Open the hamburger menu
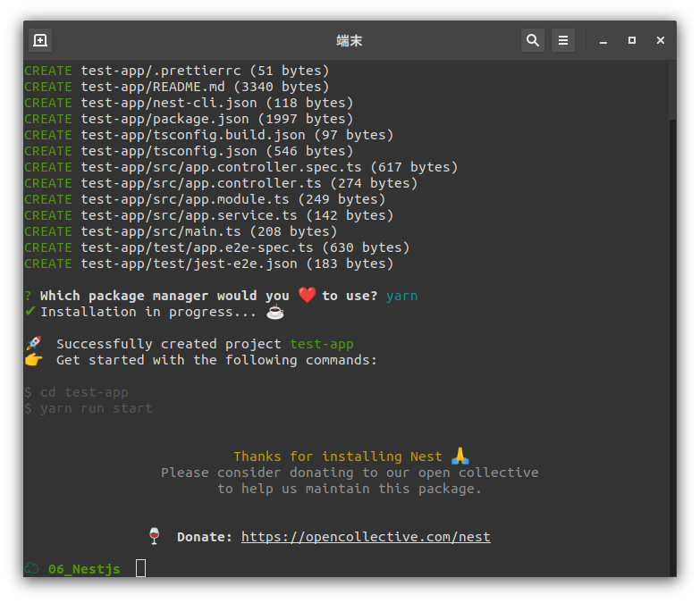The width and height of the screenshot is (700, 603). [563, 40]
